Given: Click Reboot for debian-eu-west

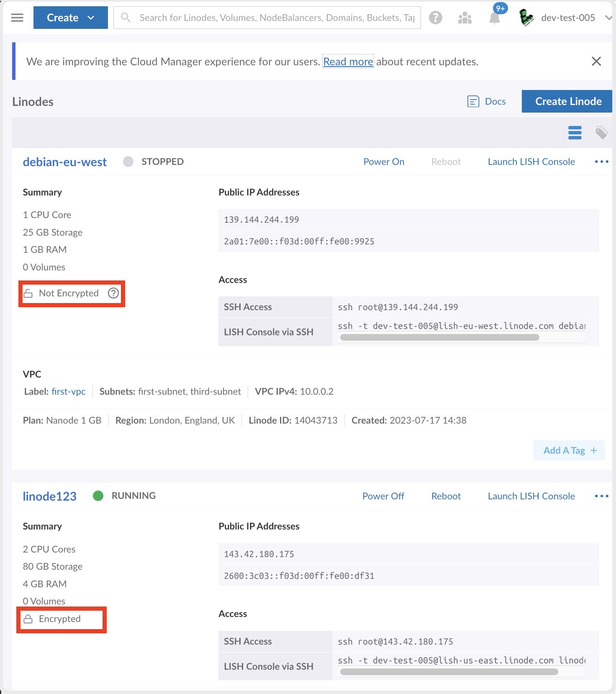Looking at the screenshot, I should click(446, 162).
